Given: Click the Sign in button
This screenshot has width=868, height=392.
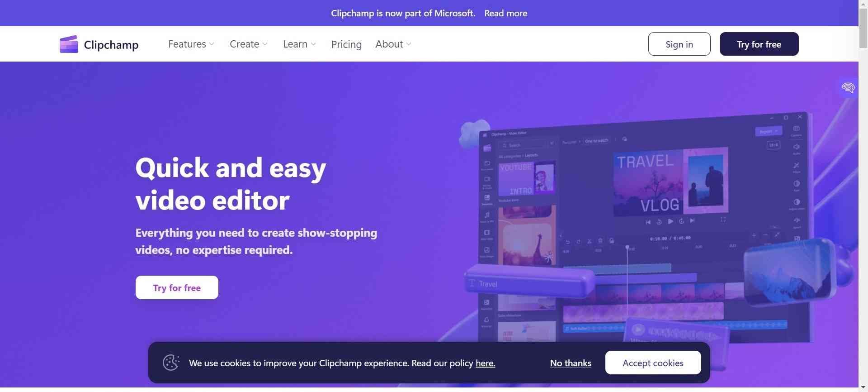Looking at the screenshot, I should (679, 44).
